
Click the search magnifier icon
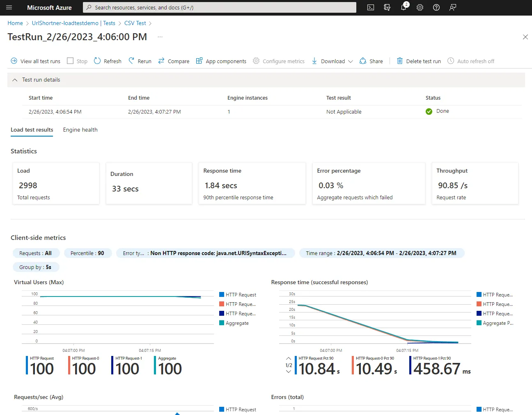point(89,7)
